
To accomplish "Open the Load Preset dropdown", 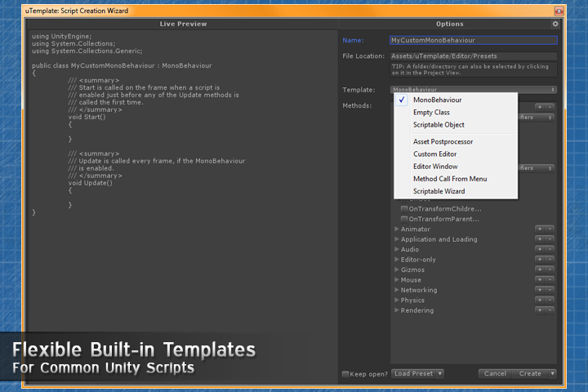I will 417,374.
